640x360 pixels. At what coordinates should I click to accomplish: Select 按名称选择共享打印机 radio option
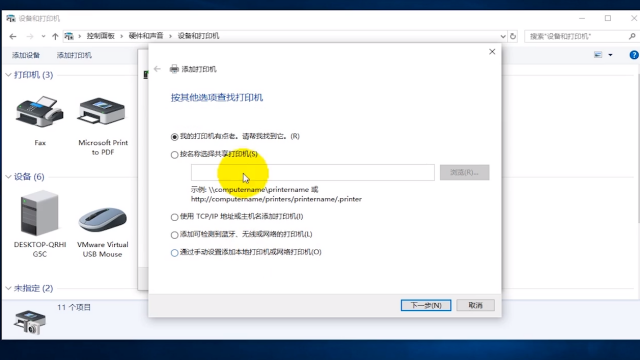175,155
